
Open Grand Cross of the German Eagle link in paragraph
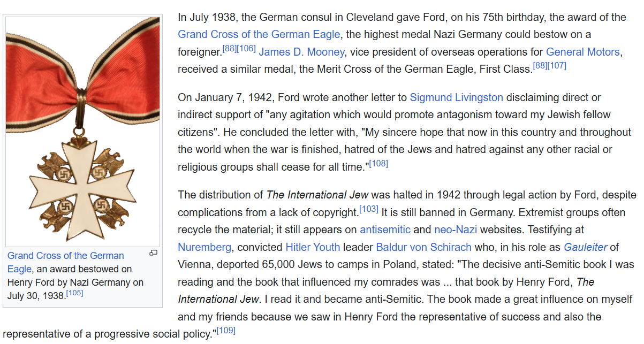pyautogui.click(x=259, y=34)
